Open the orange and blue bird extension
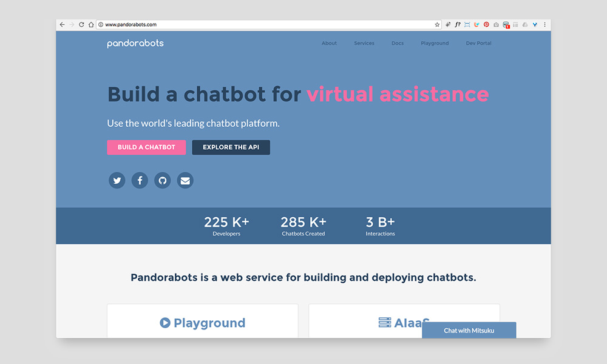Image resolution: width=607 pixels, height=364 pixels. [476, 24]
